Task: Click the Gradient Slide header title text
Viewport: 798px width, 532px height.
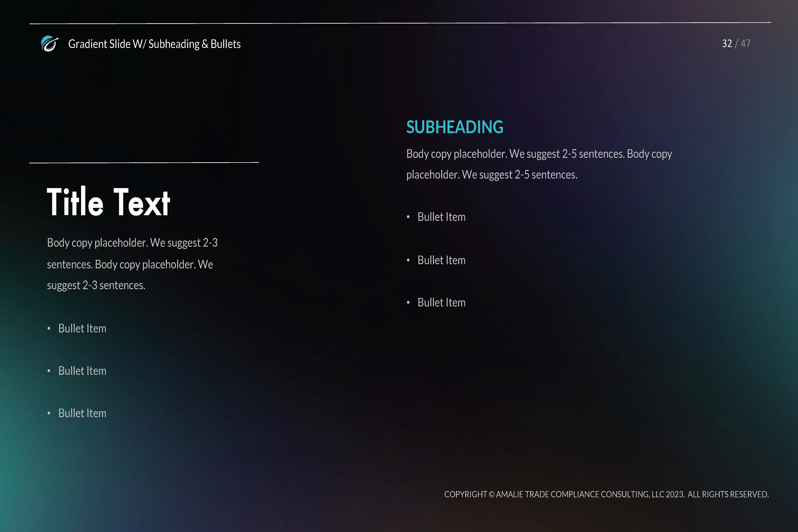Action: (154, 44)
